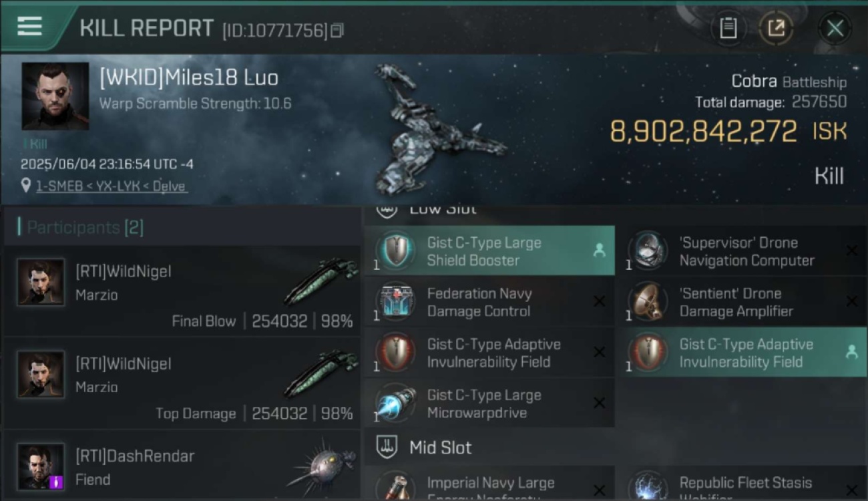Viewport: 868px width, 501px height.
Task: Open DashRendar Fiend participant entry
Action: pos(182,466)
